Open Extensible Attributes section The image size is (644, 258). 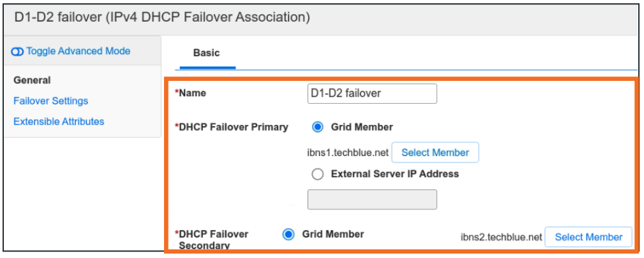[59, 121]
